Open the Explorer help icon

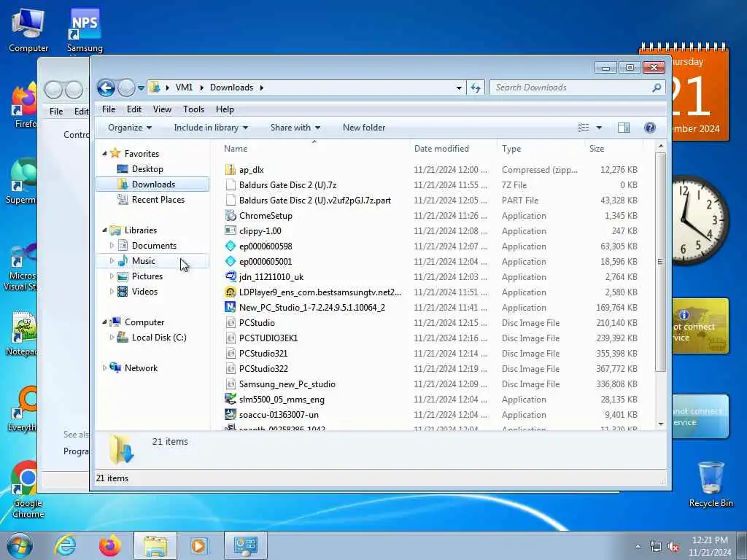pyautogui.click(x=650, y=128)
